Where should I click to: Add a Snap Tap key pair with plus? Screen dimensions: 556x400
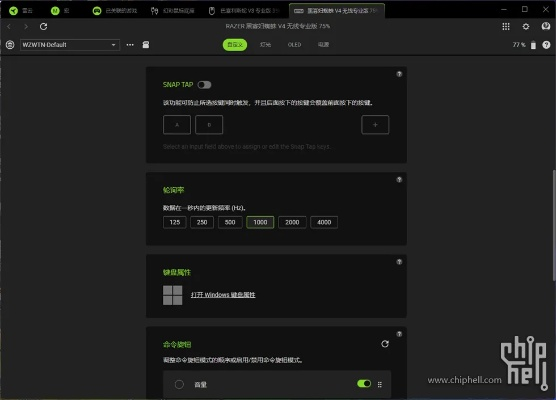tap(375, 124)
